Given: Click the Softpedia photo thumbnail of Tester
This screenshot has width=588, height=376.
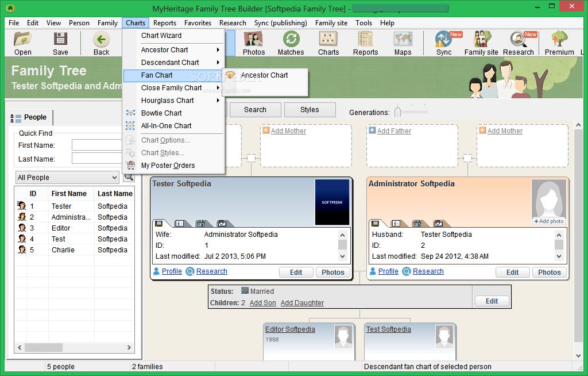Looking at the screenshot, I should pyautogui.click(x=332, y=202).
